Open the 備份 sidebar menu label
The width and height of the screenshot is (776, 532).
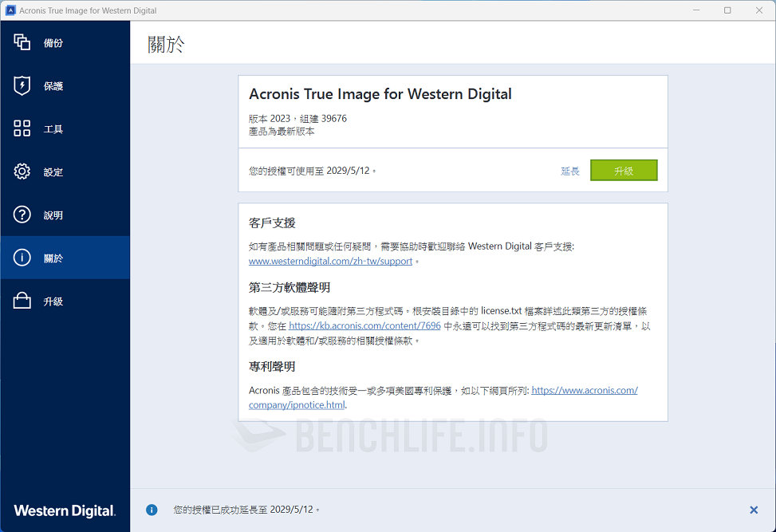coord(53,43)
